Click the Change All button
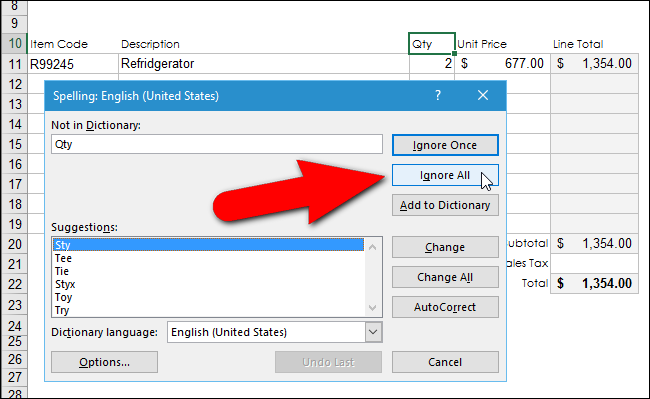 coord(445,277)
